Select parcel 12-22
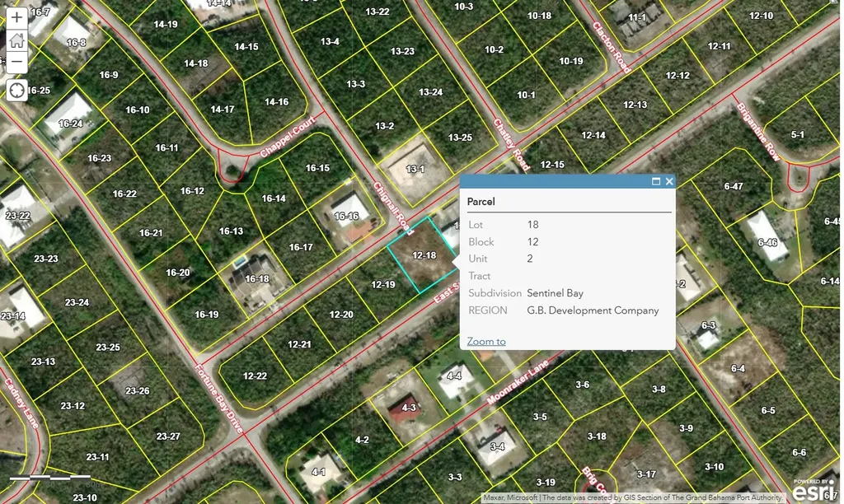The image size is (844, 504). pos(255,376)
